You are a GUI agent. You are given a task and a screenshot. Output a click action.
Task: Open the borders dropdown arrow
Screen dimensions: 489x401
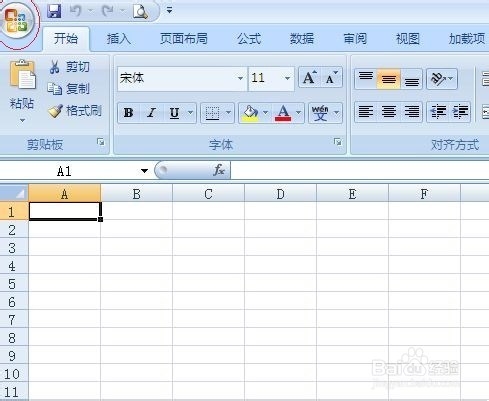click(x=228, y=113)
